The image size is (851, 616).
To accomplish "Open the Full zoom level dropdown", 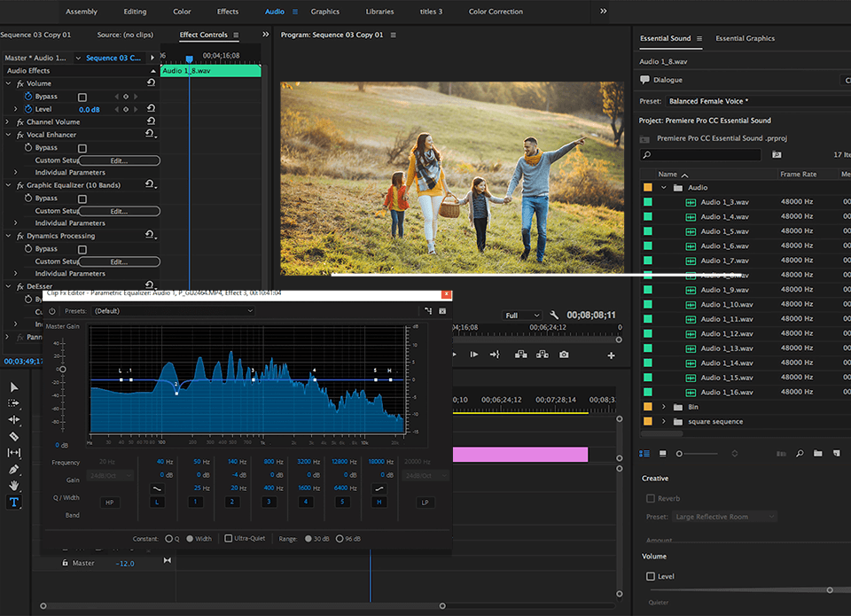I will (x=522, y=315).
